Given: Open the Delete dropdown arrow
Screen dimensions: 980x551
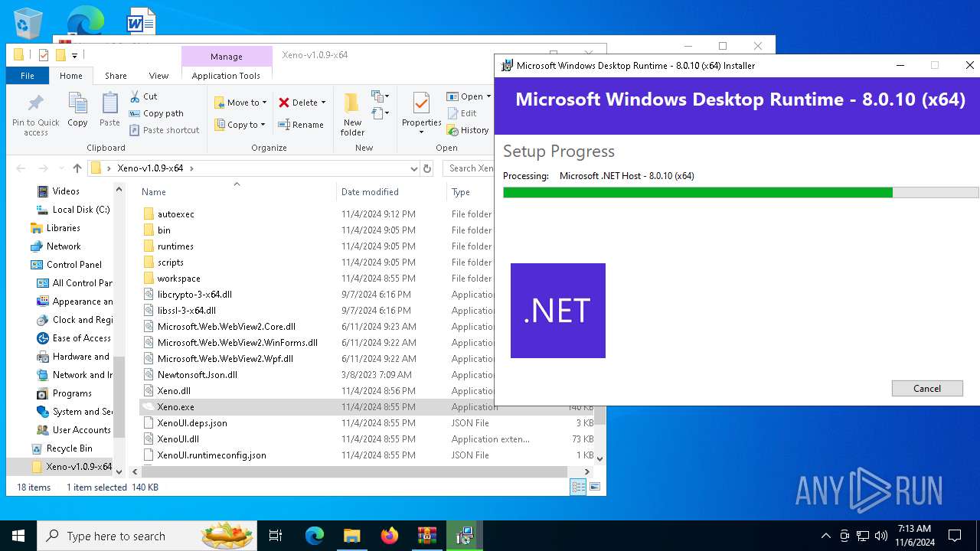Looking at the screenshot, I should (x=323, y=103).
